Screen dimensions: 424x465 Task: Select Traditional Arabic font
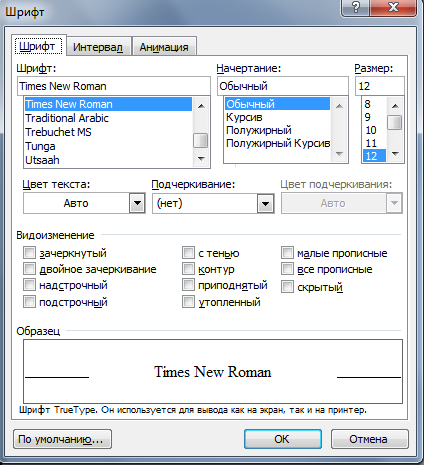point(108,118)
